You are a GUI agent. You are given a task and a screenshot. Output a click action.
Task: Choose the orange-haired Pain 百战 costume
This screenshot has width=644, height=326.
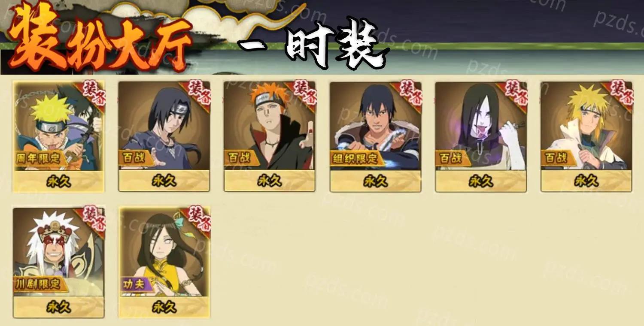click(x=270, y=136)
